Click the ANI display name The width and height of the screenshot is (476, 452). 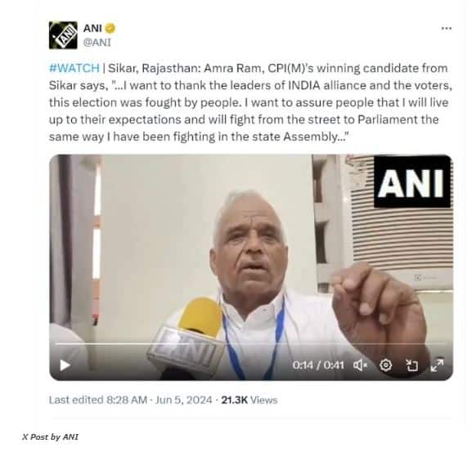coord(92,29)
